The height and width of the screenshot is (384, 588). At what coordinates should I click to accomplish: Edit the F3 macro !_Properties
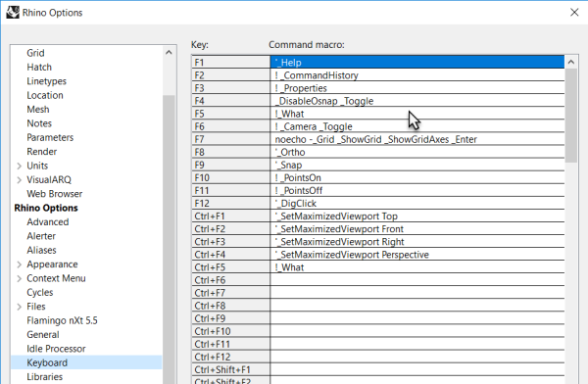417,88
